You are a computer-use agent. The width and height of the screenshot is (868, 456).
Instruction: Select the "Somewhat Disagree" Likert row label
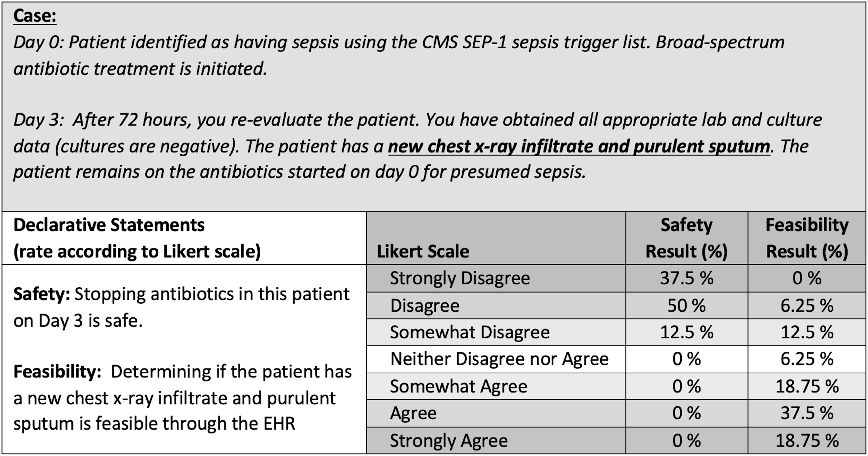click(469, 332)
